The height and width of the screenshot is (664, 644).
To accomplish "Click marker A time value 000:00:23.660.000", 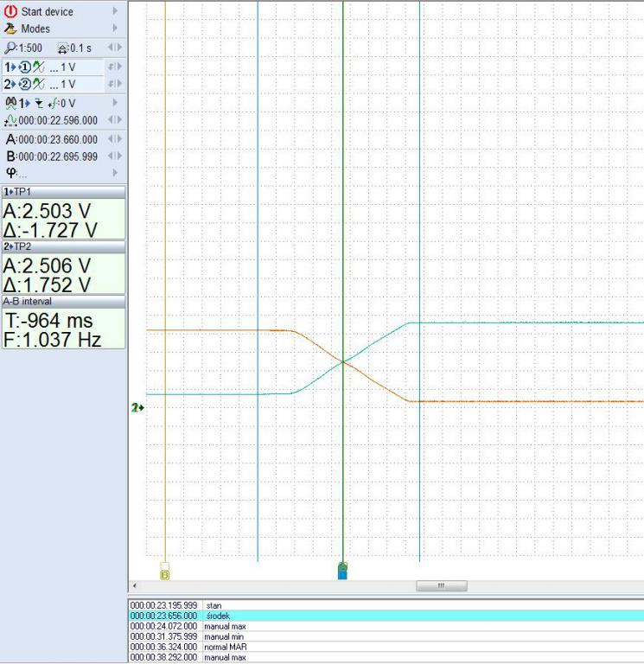I will click(58, 139).
